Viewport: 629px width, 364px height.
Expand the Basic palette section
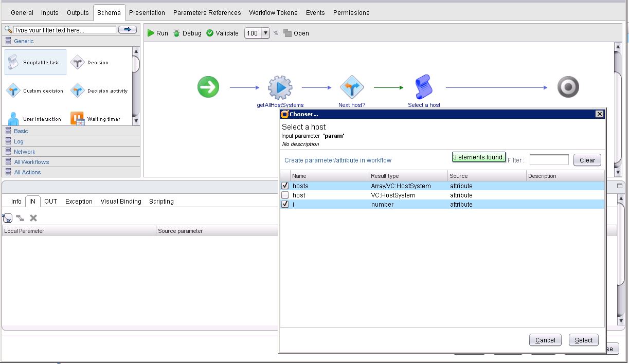21,131
